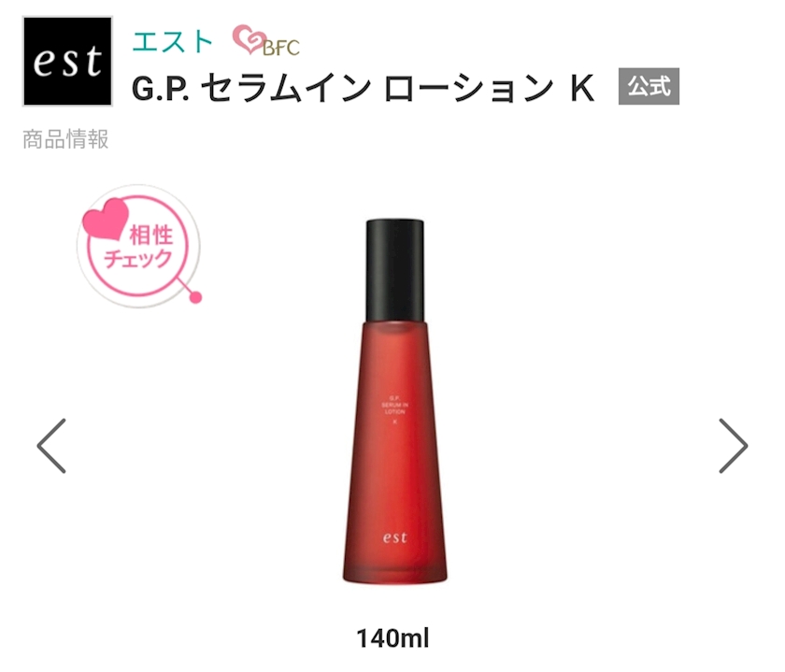Show previous product image with left chevron

click(51, 446)
